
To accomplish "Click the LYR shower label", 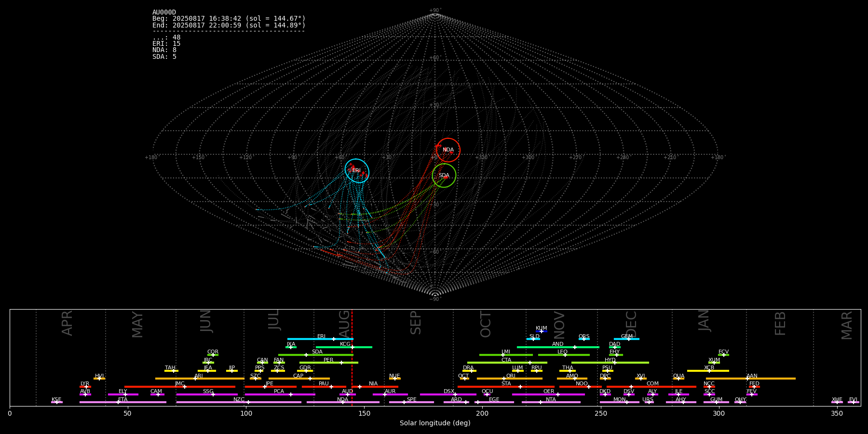I will pos(85,384).
